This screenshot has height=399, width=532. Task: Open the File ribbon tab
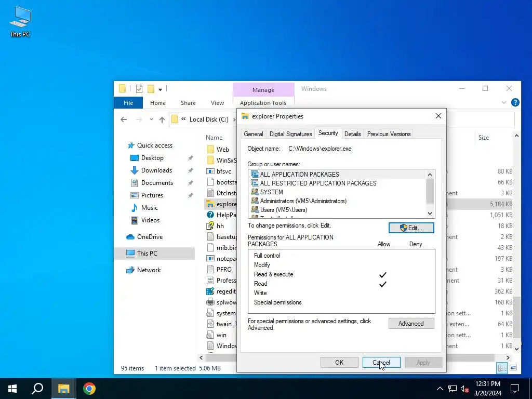tap(128, 103)
